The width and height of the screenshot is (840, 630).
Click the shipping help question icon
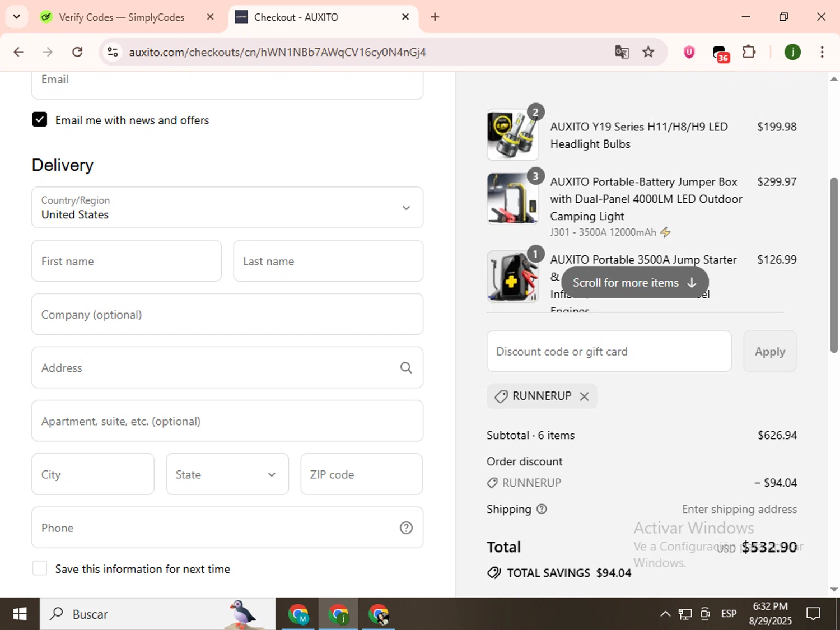click(542, 509)
